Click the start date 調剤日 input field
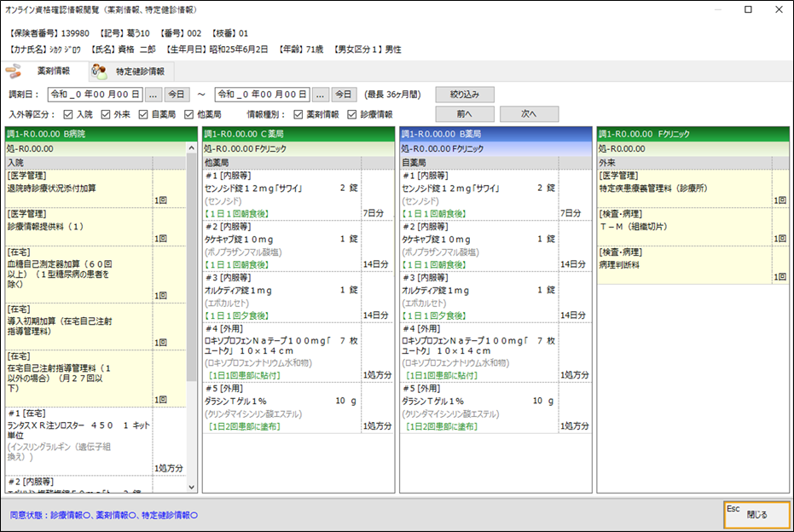 tap(96, 94)
